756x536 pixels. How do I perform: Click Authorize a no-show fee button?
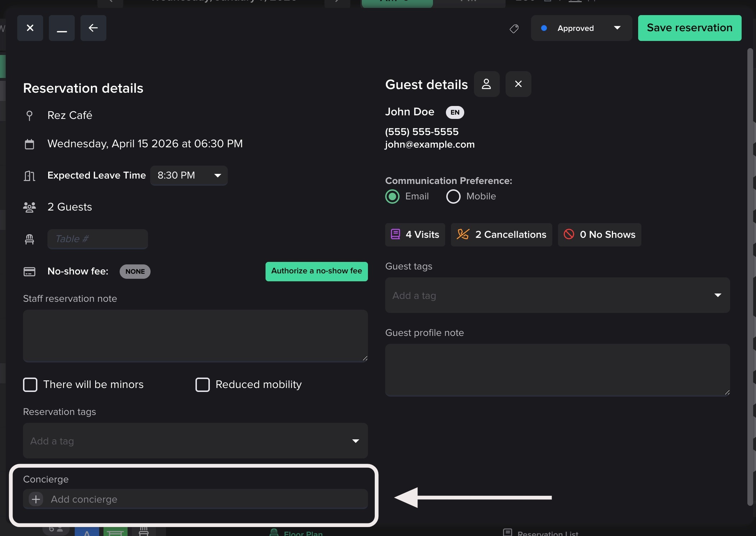(316, 271)
